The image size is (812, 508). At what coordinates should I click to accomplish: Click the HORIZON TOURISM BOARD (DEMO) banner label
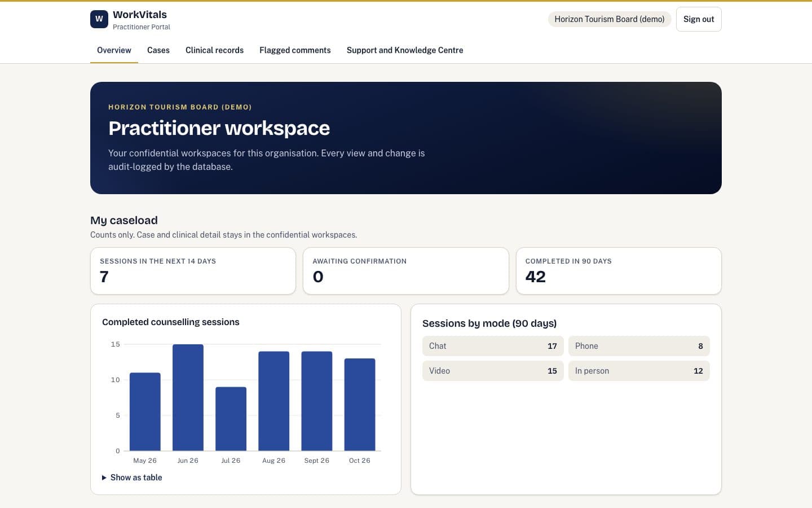180,107
